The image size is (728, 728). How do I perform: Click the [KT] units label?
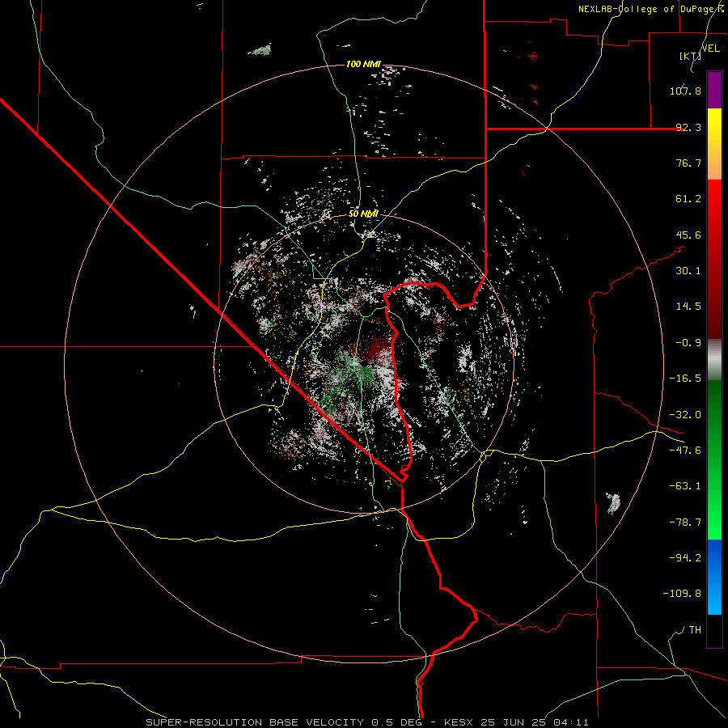coord(690,56)
